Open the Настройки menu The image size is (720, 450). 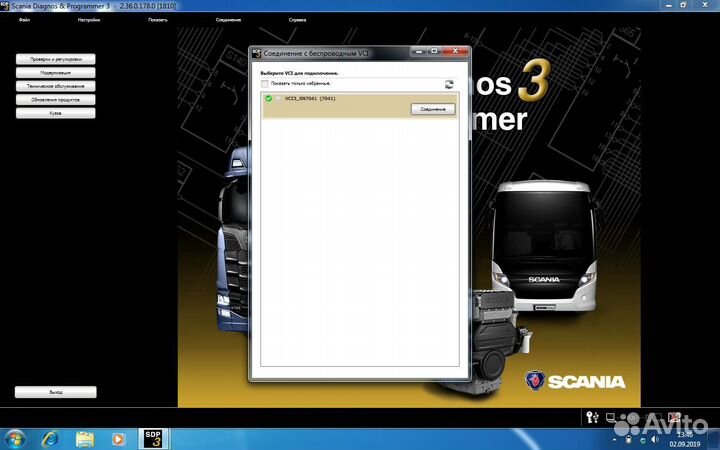[89, 20]
